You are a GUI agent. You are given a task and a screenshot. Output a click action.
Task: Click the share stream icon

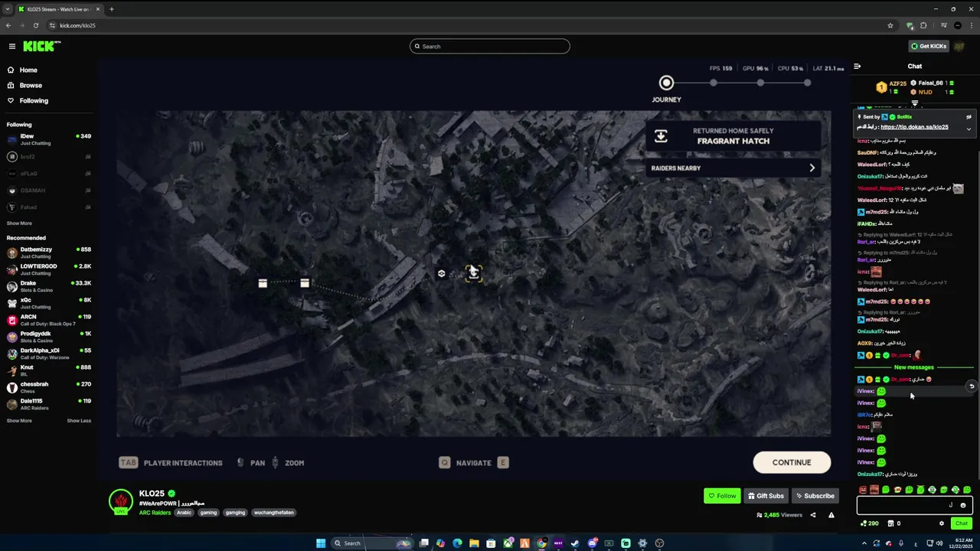[813, 515]
